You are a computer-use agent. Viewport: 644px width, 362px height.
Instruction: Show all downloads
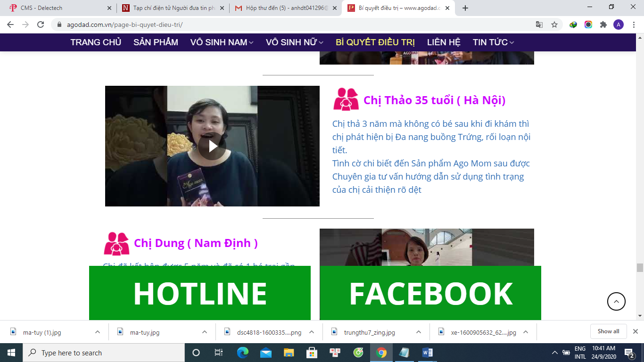(x=608, y=331)
